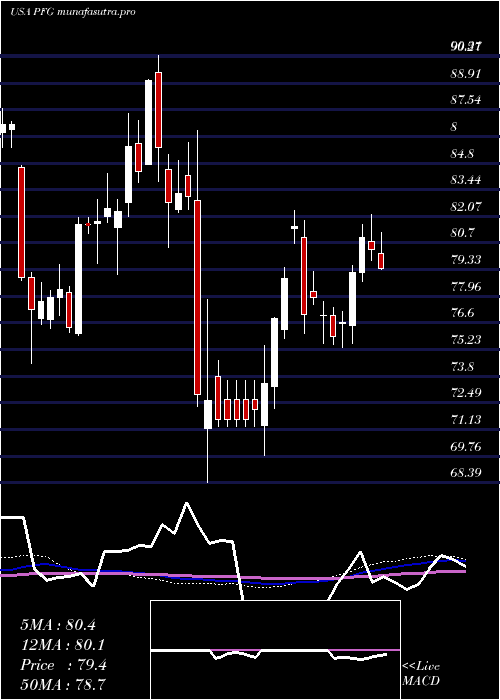Select the 75.23 price axis label
The image size is (500, 700).
(466, 340)
